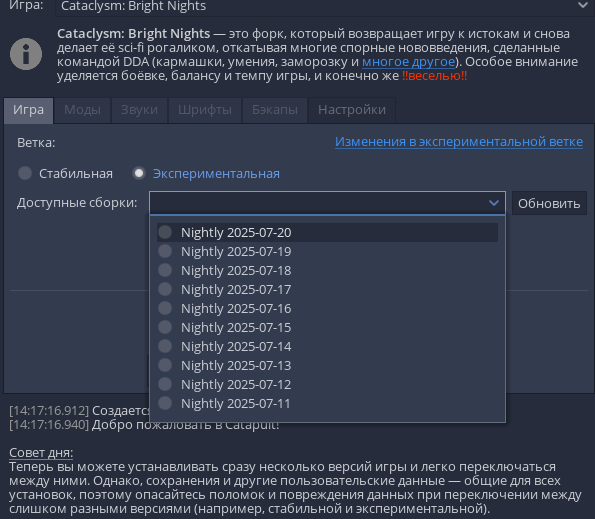Open the Бэкапы tab
The width and height of the screenshot is (595, 519).
tap(275, 110)
